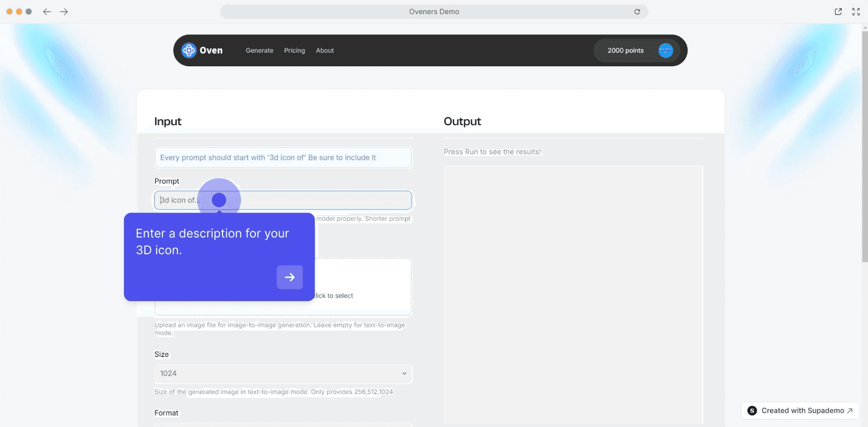Screen dimensions: 868x427
Task: Click the "Enter a description" tooltip text
Action: [x=212, y=242]
